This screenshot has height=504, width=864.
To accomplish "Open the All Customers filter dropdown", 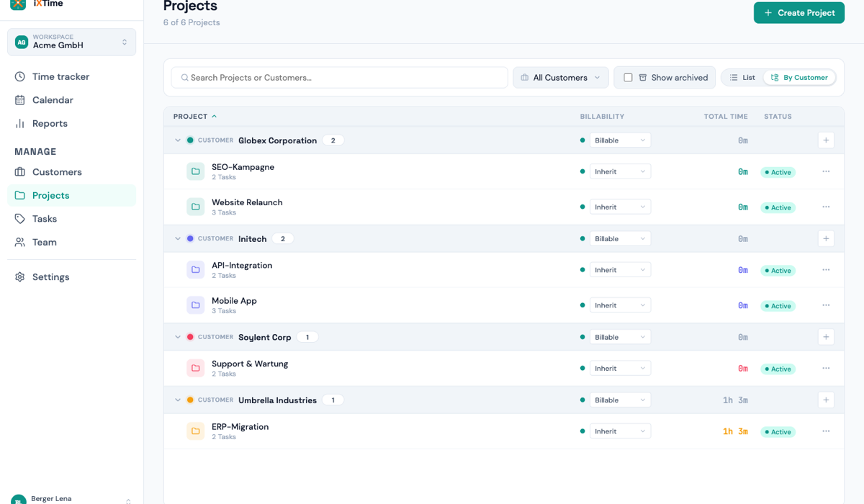I will pos(561,78).
